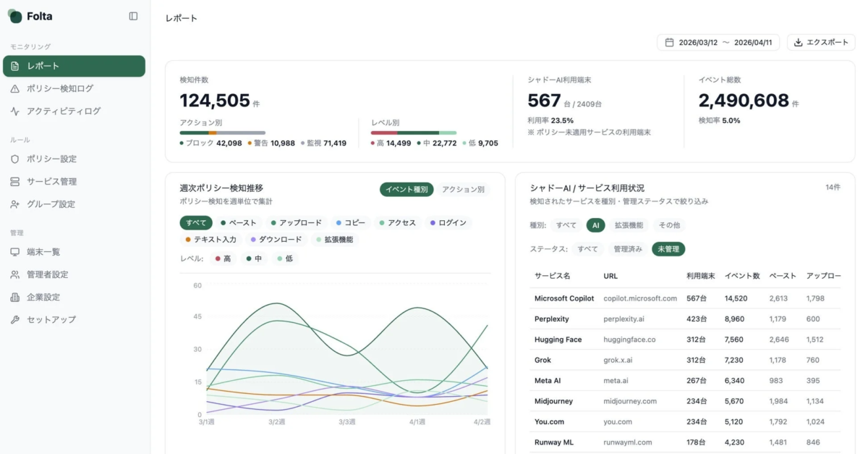Click the レベル別 progress bar
This screenshot has width=868, height=454.
[414, 133]
